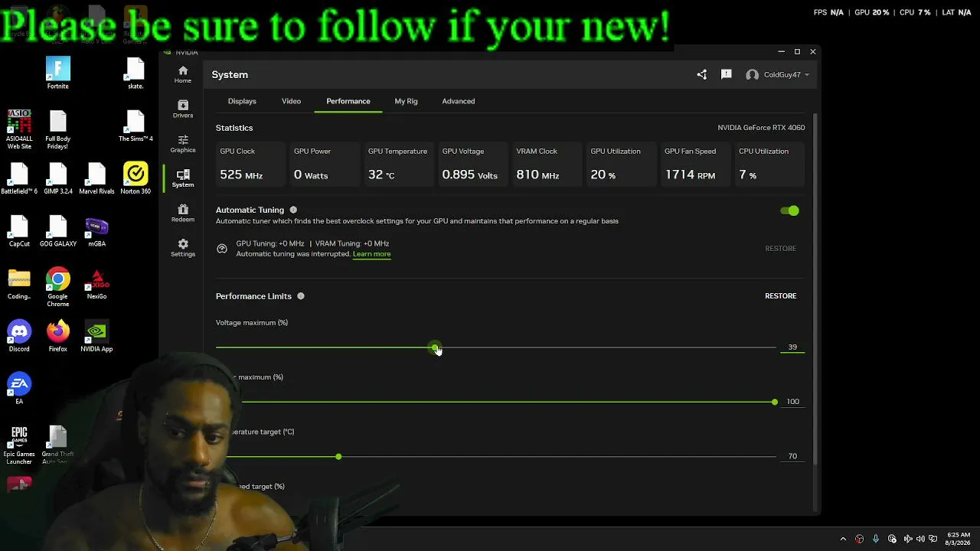Open the Home section in NVIDIA sidebar
Screen dimensions: 980x551
[183, 74]
